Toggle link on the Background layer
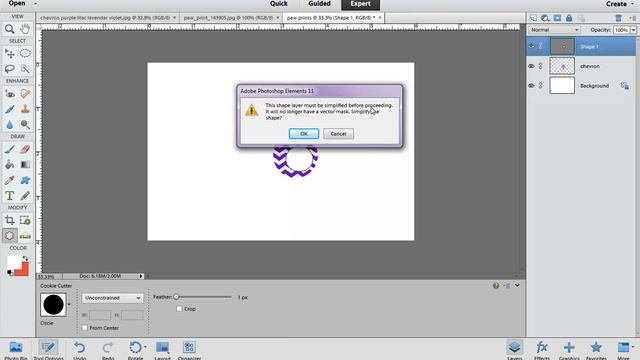This screenshot has height=360, width=640. pyautogui.click(x=540, y=86)
